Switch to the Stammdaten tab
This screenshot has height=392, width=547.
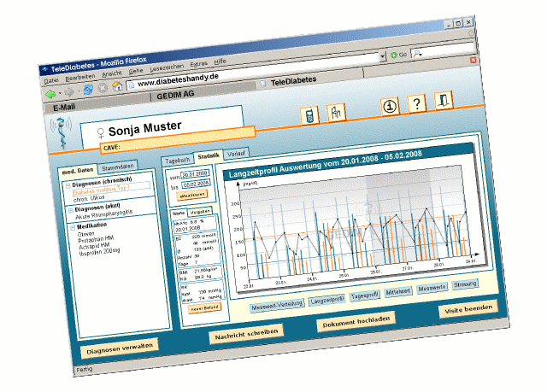coord(118,167)
